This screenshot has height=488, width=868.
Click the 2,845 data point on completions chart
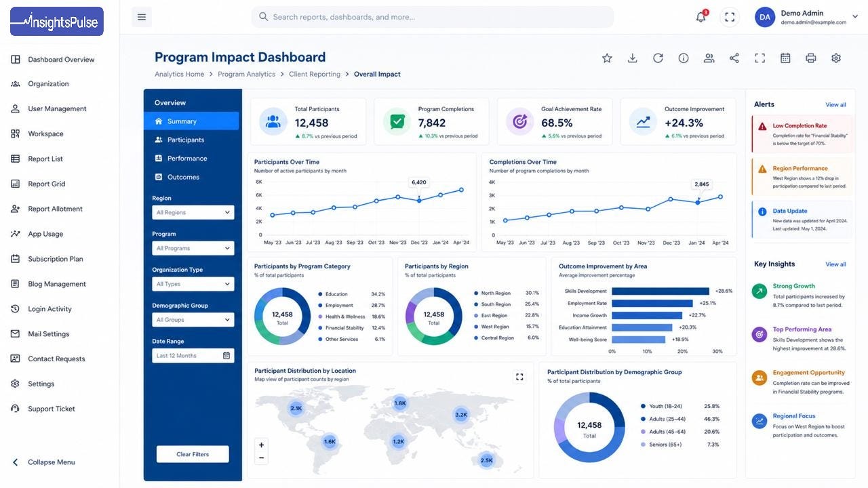pyautogui.click(x=698, y=202)
